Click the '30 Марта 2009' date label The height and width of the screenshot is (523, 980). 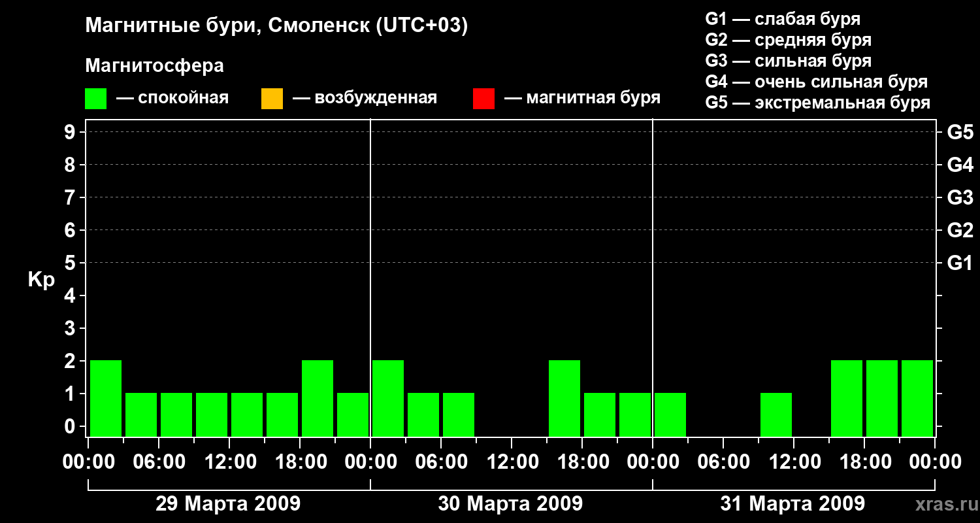(x=510, y=504)
